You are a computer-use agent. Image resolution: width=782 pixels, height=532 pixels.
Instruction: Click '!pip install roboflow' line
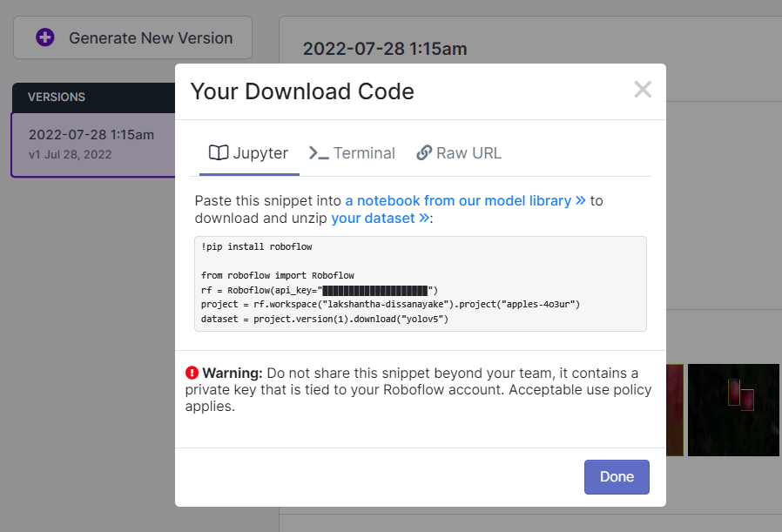click(x=256, y=246)
